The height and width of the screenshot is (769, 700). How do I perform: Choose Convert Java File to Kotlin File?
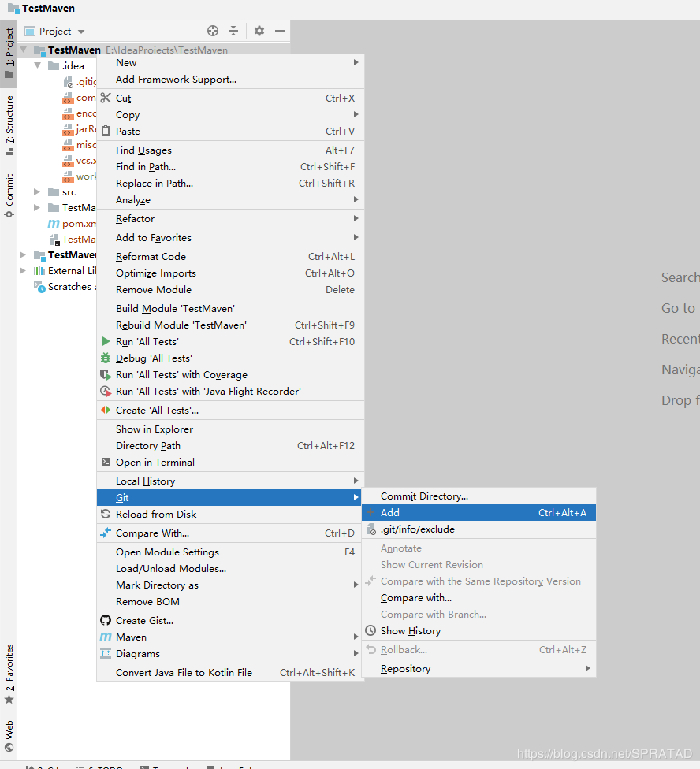(230, 672)
